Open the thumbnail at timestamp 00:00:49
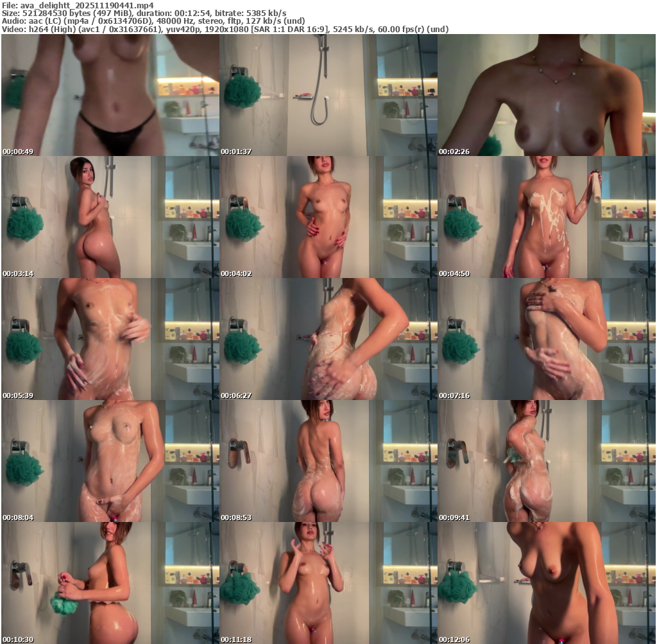 110,95
